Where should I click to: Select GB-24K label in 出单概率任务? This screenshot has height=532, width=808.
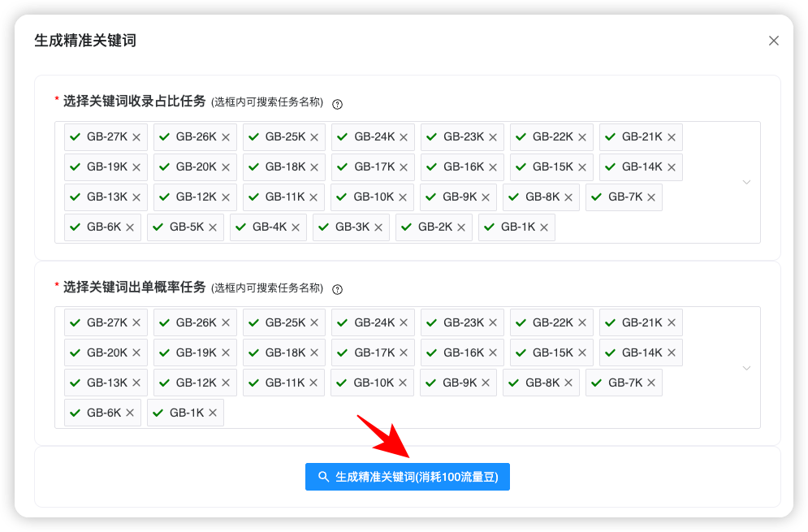tap(374, 322)
